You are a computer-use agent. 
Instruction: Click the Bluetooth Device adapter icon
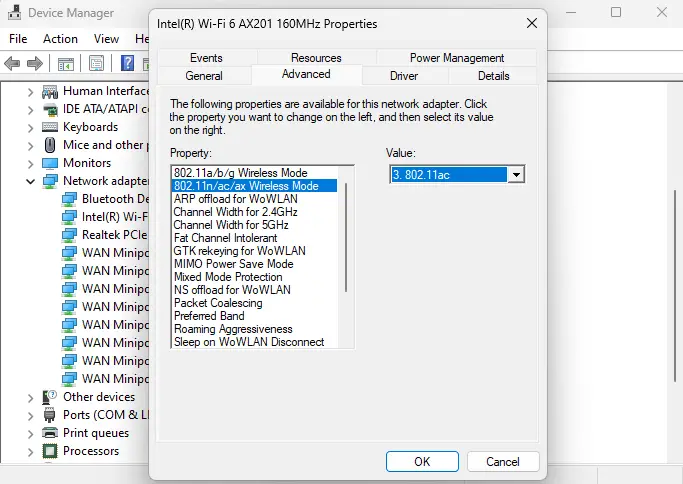click(69, 200)
